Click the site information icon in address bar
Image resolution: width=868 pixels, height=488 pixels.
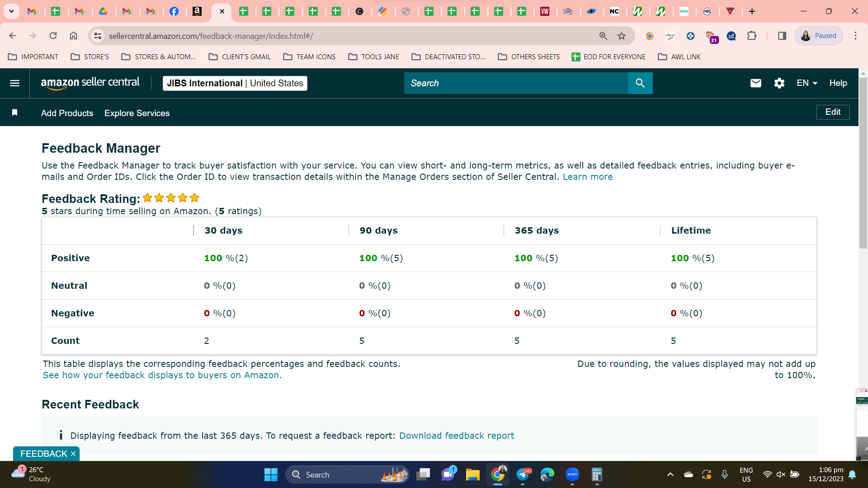pyautogui.click(x=98, y=36)
